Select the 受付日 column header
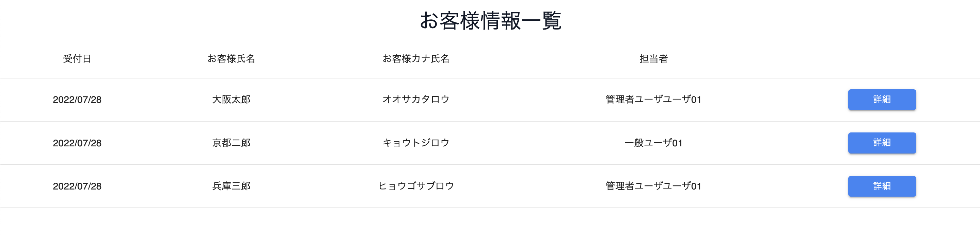 [77, 59]
